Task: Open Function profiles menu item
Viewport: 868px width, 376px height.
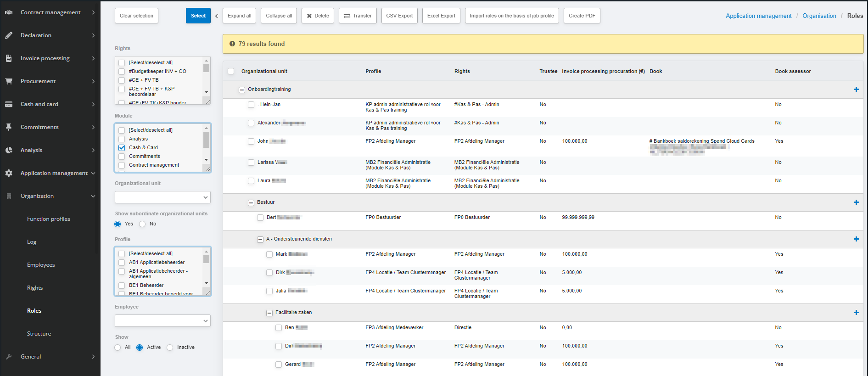Action: pos(49,219)
